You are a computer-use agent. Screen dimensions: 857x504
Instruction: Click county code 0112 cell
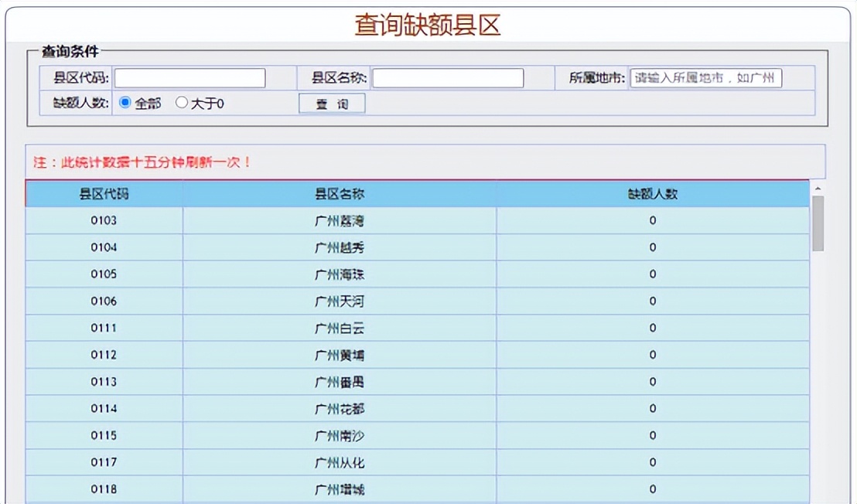[104, 355]
